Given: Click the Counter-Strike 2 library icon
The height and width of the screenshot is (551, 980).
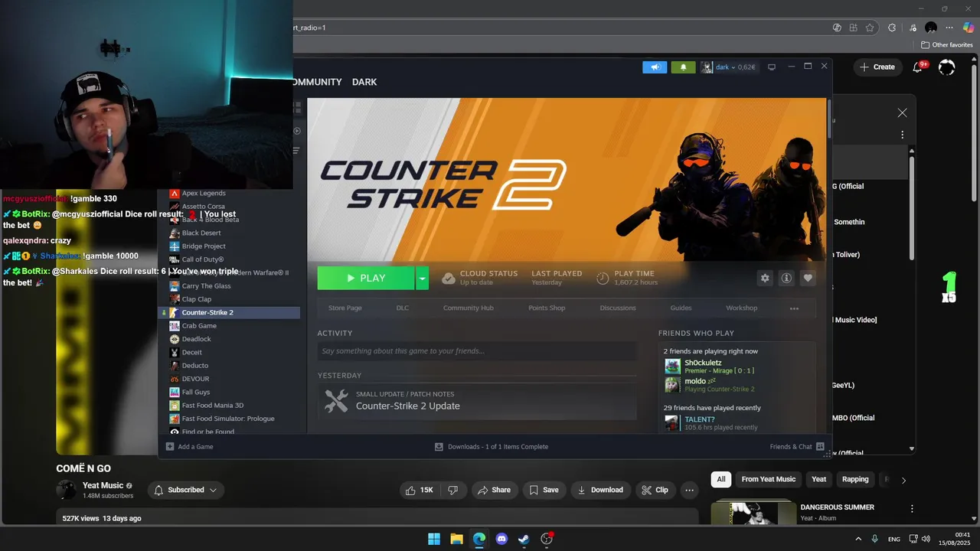Looking at the screenshot, I should [175, 312].
